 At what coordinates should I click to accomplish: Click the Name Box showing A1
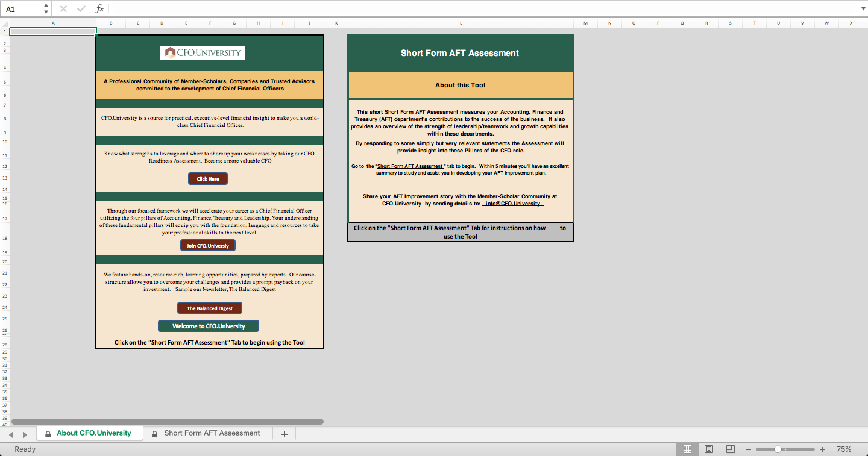click(22, 9)
